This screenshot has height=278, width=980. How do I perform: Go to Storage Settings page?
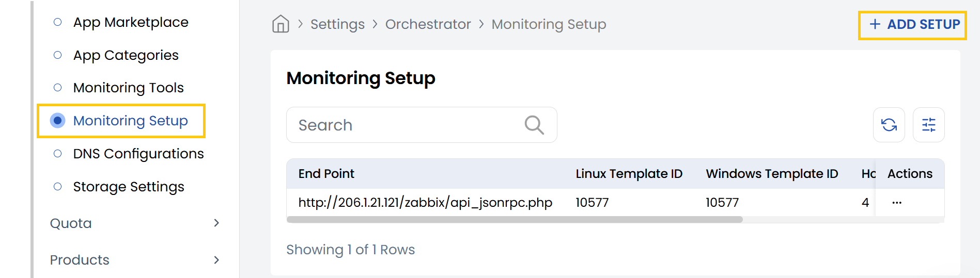coord(129,187)
